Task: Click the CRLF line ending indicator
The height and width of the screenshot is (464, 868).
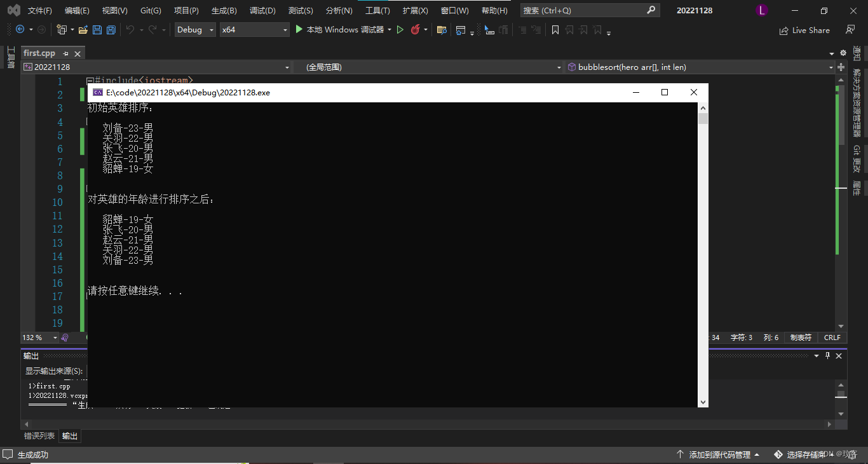Action: pos(832,338)
